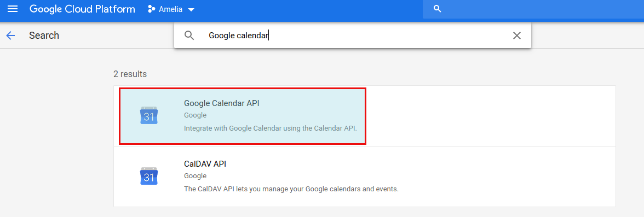Select the "Integrate with Google Calendar" description
This screenshot has height=217, width=644.
click(x=271, y=128)
